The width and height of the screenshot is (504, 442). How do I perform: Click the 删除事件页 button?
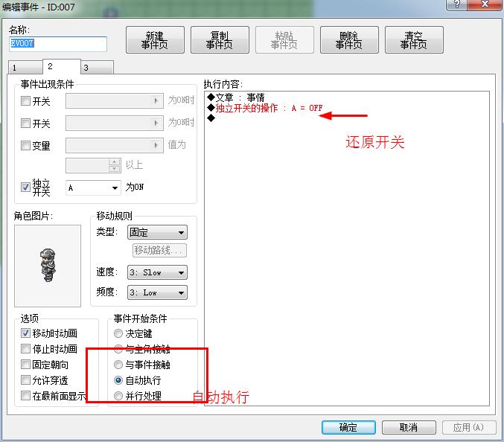pos(349,40)
